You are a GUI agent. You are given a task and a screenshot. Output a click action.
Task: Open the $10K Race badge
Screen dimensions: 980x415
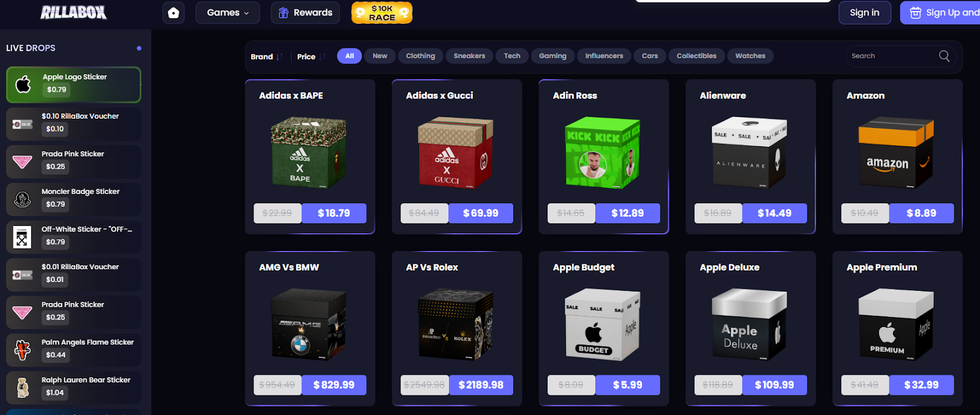382,13
